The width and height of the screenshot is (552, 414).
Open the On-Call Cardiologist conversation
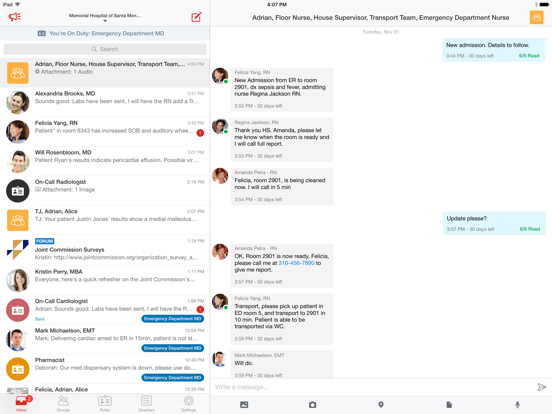click(105, 310)
